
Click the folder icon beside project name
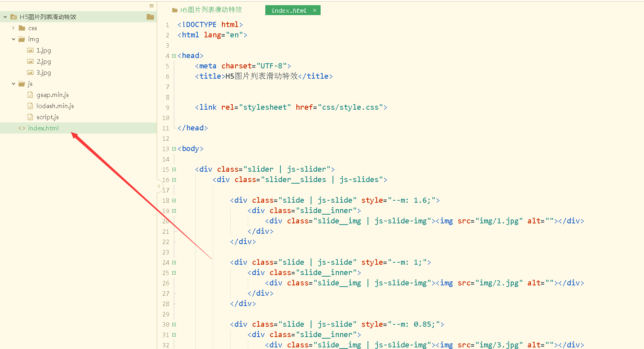[x=150, y=17]
